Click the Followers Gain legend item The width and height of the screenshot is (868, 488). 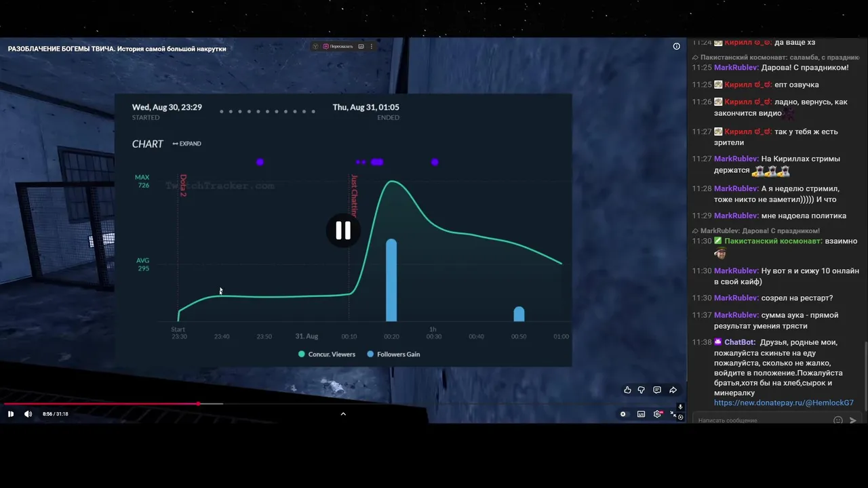393,354
